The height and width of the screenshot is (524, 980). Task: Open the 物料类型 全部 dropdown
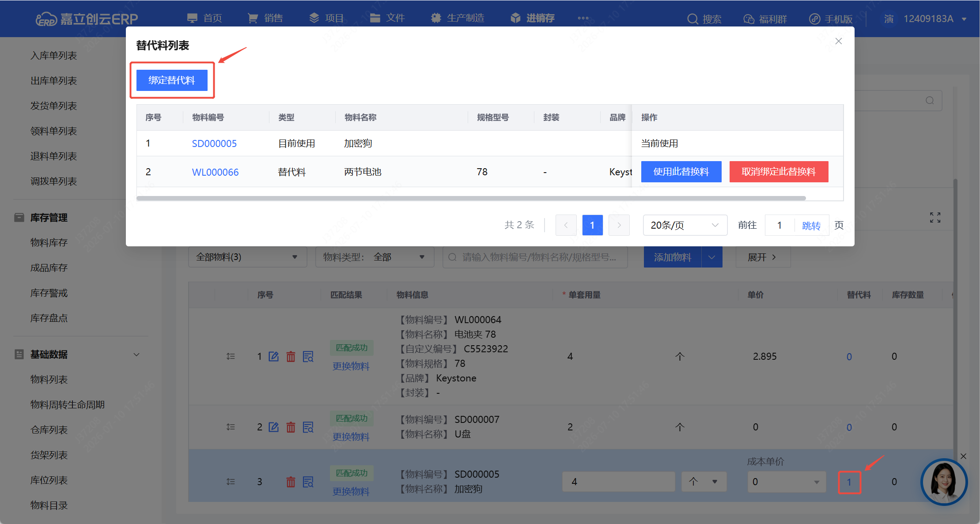click(375, 257)
